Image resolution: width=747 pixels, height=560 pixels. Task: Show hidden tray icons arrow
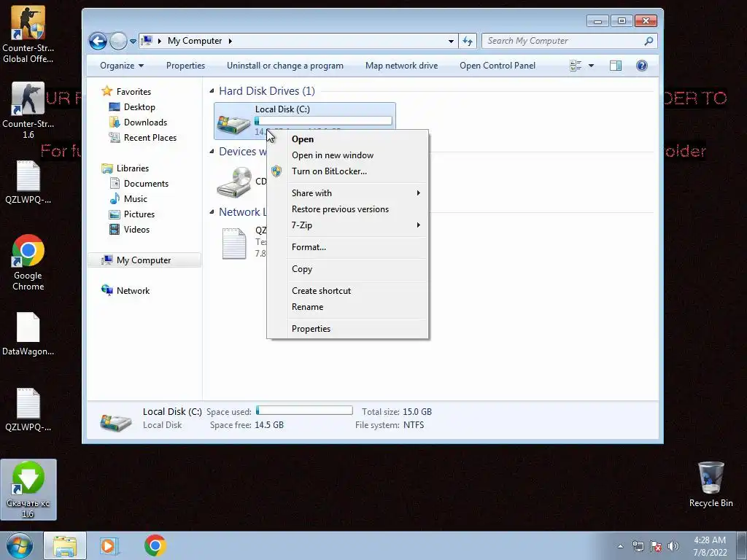(x=620, y=546)
